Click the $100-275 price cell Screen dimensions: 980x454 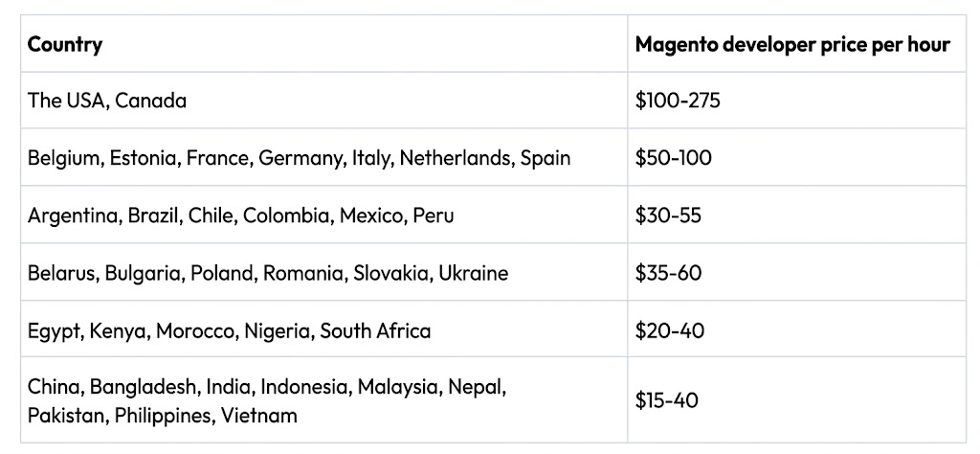point(678,101)
